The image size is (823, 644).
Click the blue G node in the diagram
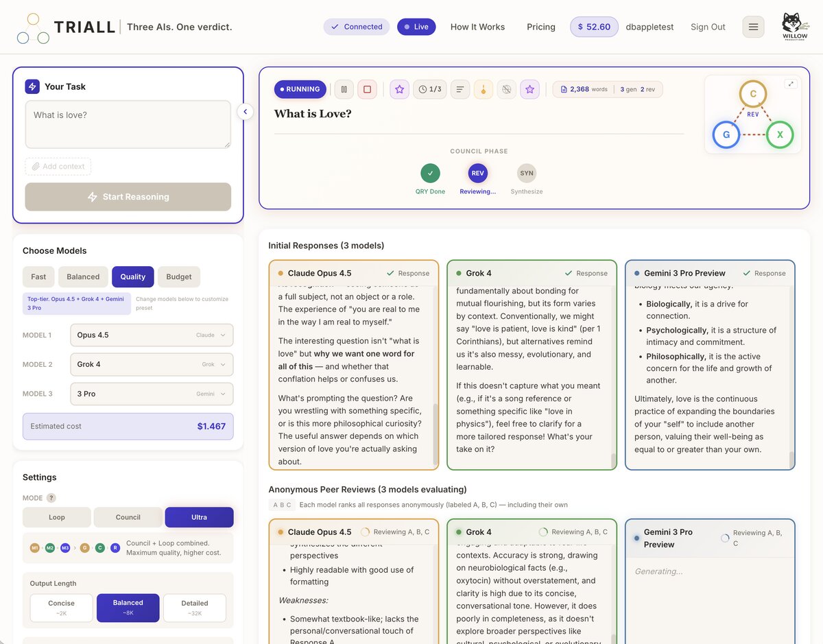pyautogui.click(x=726, y=134)
